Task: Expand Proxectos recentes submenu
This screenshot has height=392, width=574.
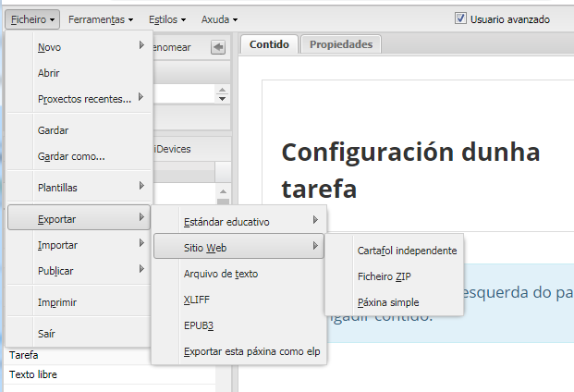Action: tap(79, 99)
